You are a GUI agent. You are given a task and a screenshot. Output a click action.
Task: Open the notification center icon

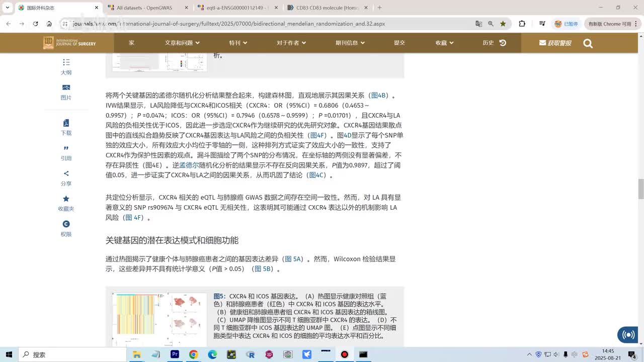click(632, 354)
